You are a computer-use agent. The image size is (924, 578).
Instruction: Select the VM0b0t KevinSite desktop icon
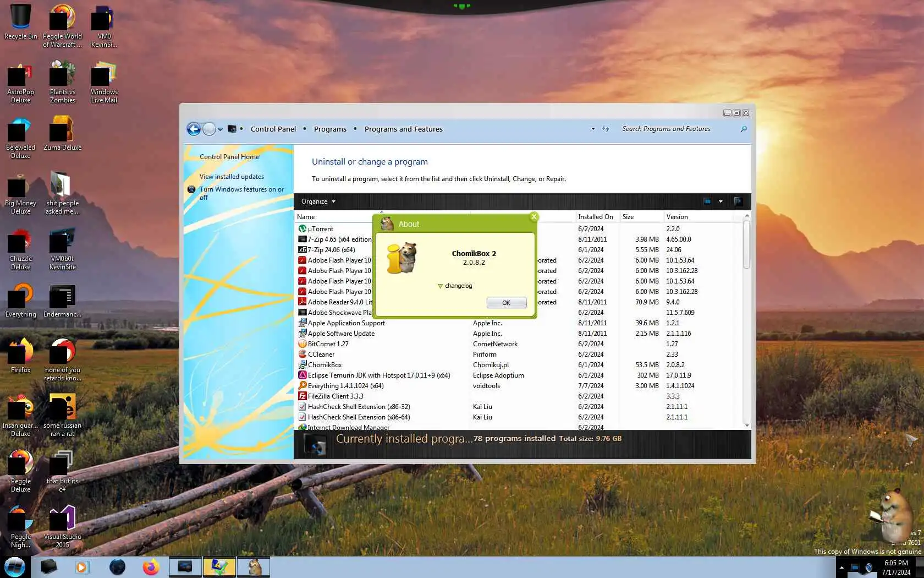pyautogui.click(x=62, y=249)
